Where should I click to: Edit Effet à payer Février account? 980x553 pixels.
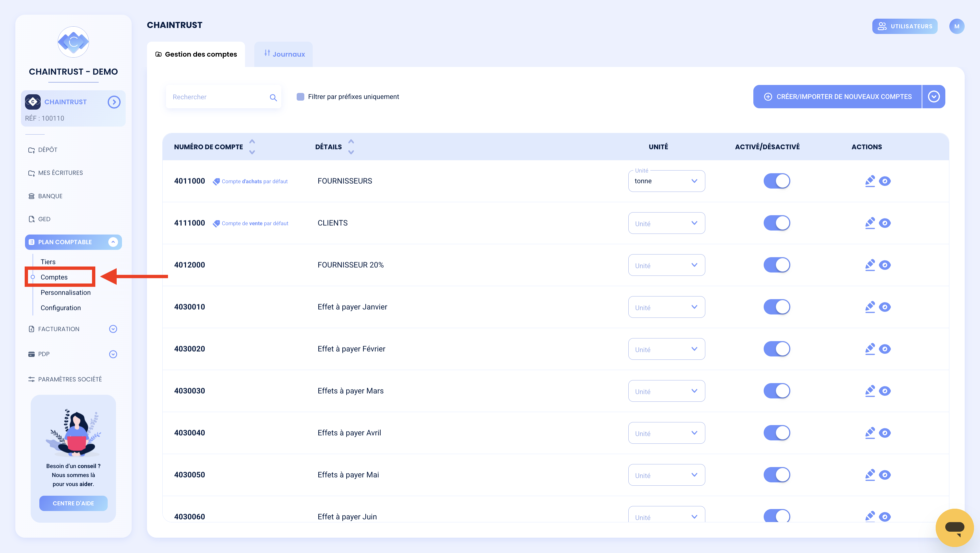pyautogui.click(x=870, y=349)
